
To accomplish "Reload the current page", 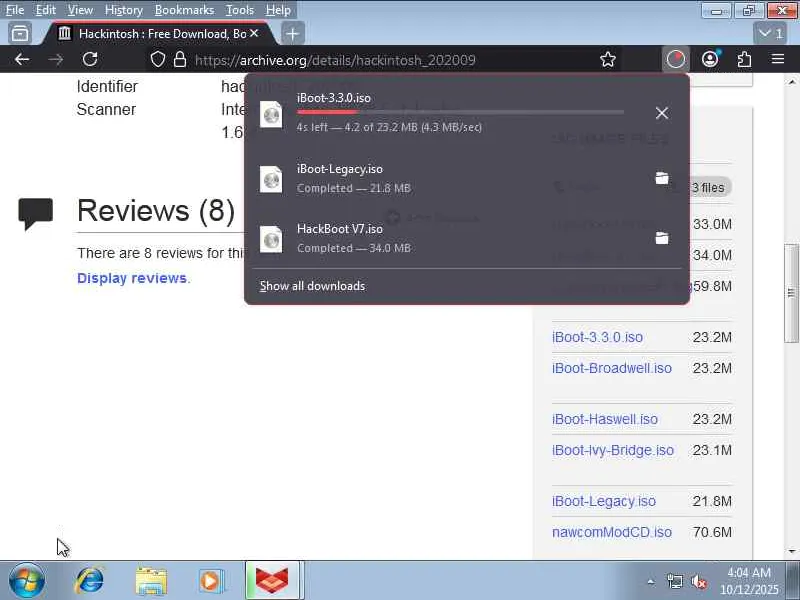I will 90,59.
